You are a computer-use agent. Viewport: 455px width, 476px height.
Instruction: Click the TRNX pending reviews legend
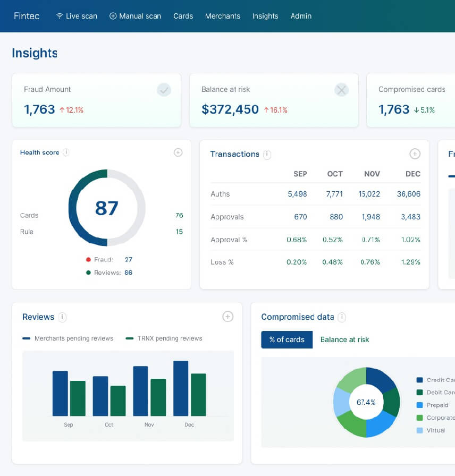(x=164, y=338)
